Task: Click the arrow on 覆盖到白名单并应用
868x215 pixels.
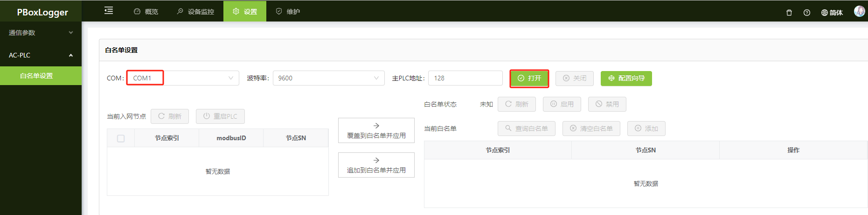Action: click(x=376, y=126)
